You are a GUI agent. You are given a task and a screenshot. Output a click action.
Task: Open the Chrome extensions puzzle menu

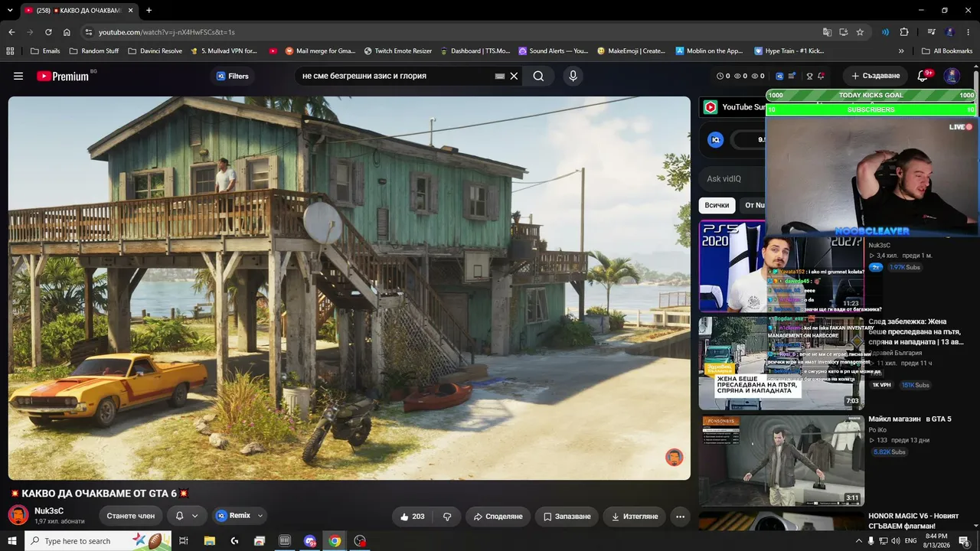[904, 32]
